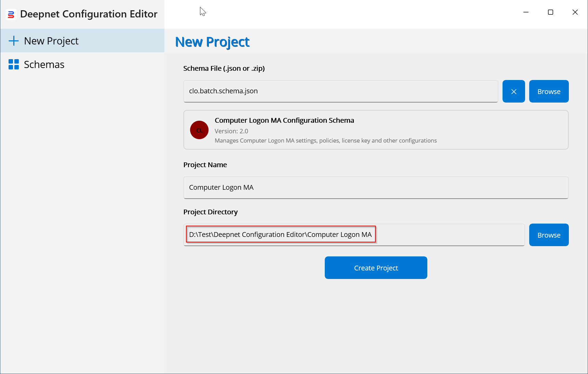This screenshot has width=588, height=374.
Task: Focus the Project Name input field
Action: (375, 187)
